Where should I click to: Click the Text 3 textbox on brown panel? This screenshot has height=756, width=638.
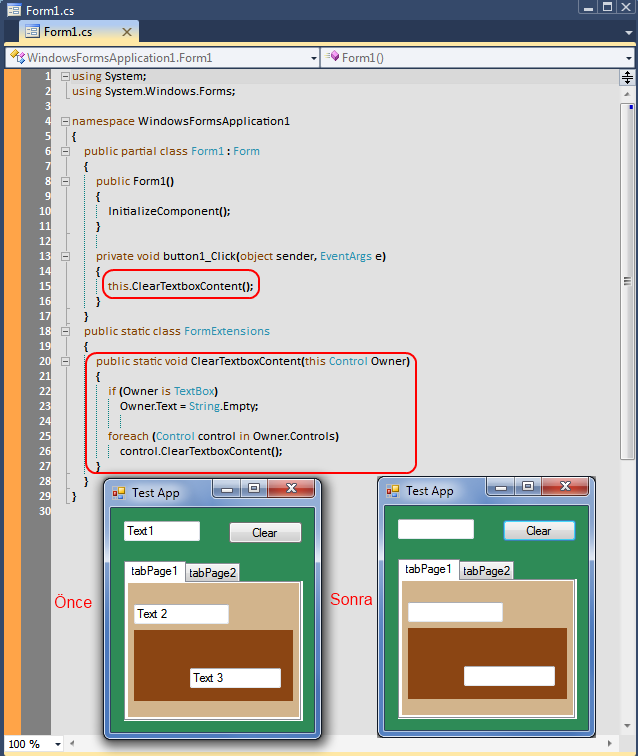tap(235, 678)
